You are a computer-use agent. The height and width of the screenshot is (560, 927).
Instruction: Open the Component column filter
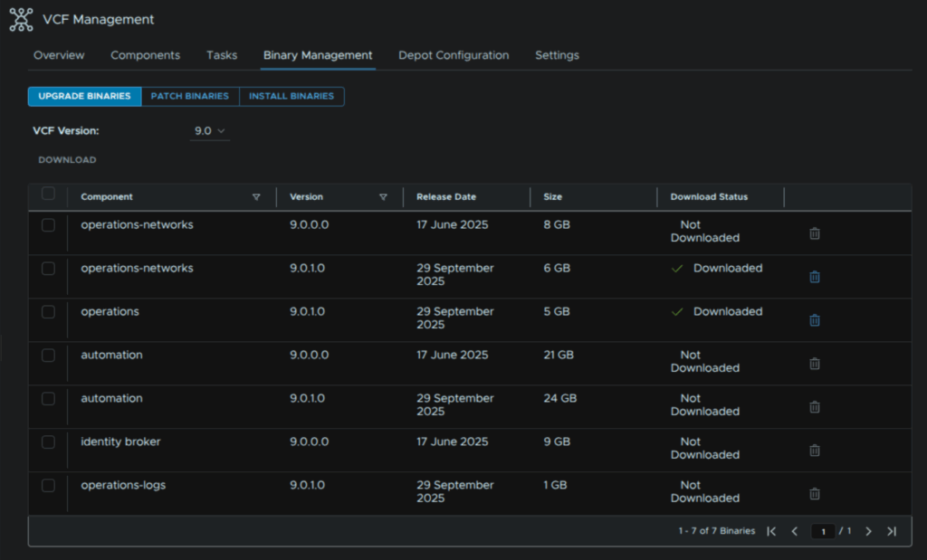[256, 197]
